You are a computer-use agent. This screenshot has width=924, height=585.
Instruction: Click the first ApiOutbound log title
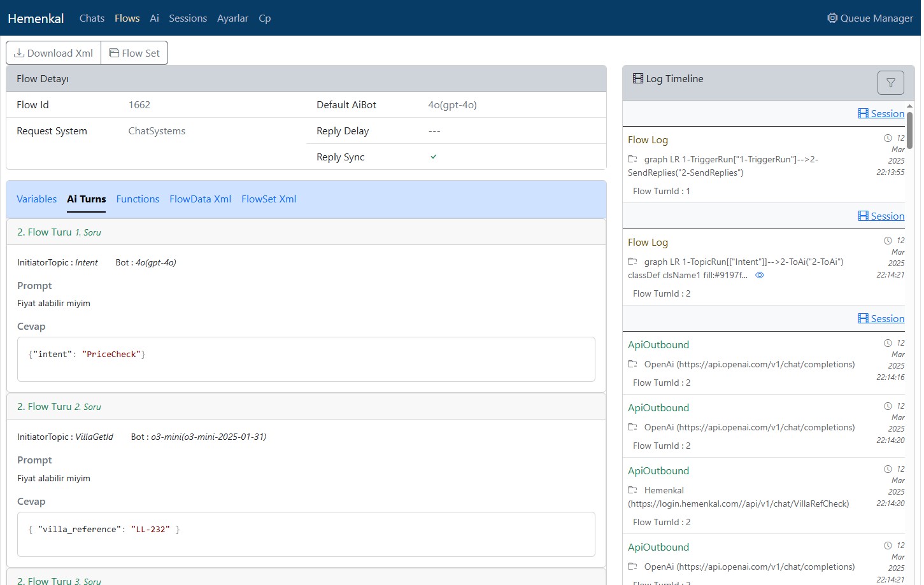[658, 345]
